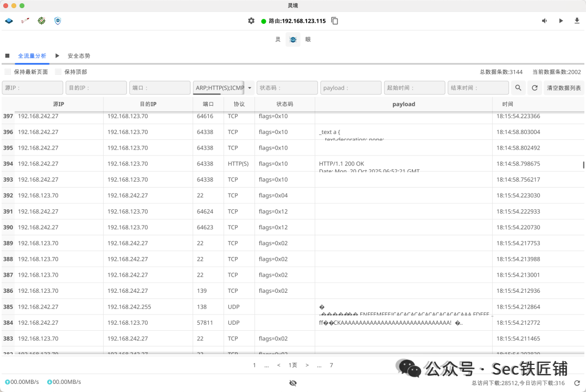Open the red rocket attack tool
586x392 pixels.
click(x=25, y=21)
